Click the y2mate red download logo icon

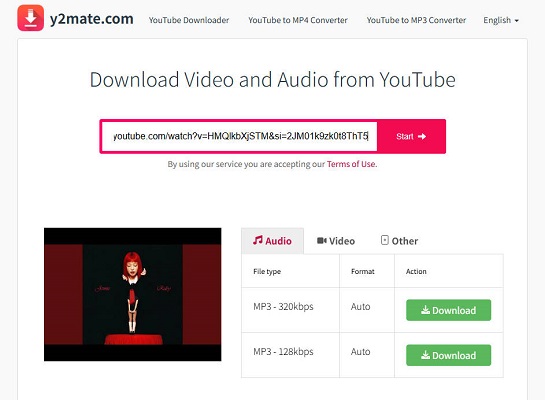[x=31, y=18]
